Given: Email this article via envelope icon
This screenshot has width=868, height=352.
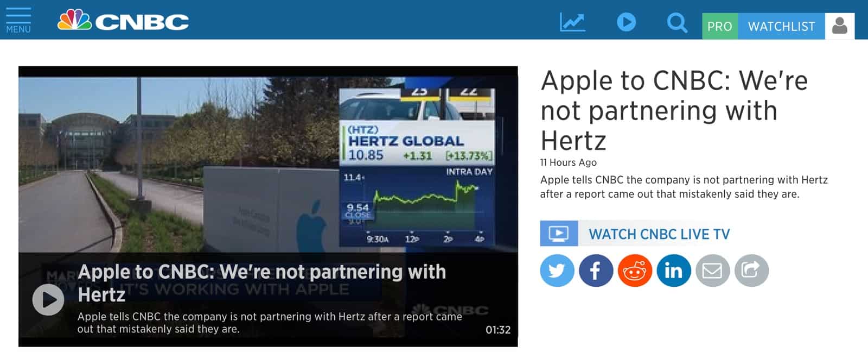Looking at the screenshot, I should (712, 271).
